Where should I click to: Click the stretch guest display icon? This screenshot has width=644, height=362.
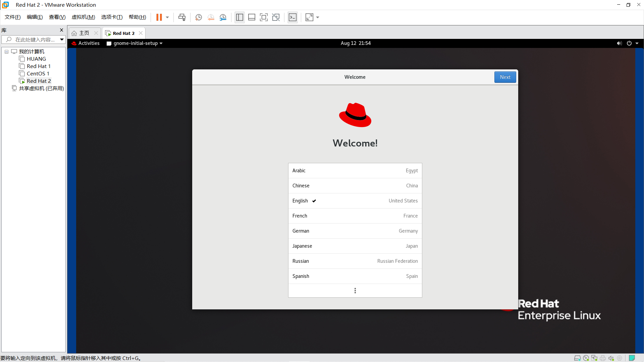click(x=309, y=17)
